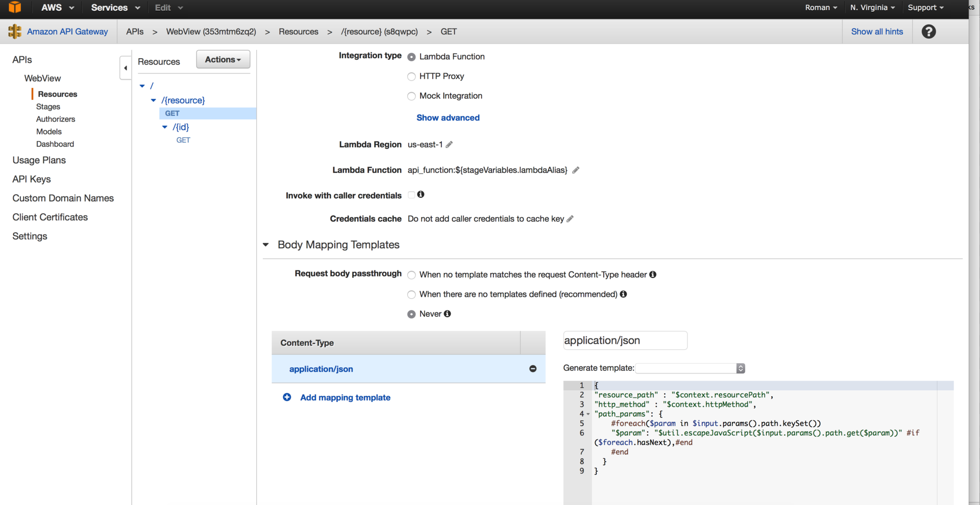Select HTTP Proxy integration type
Image resolution: width=980 pixels, height=505 pixels.
[411, 77]
